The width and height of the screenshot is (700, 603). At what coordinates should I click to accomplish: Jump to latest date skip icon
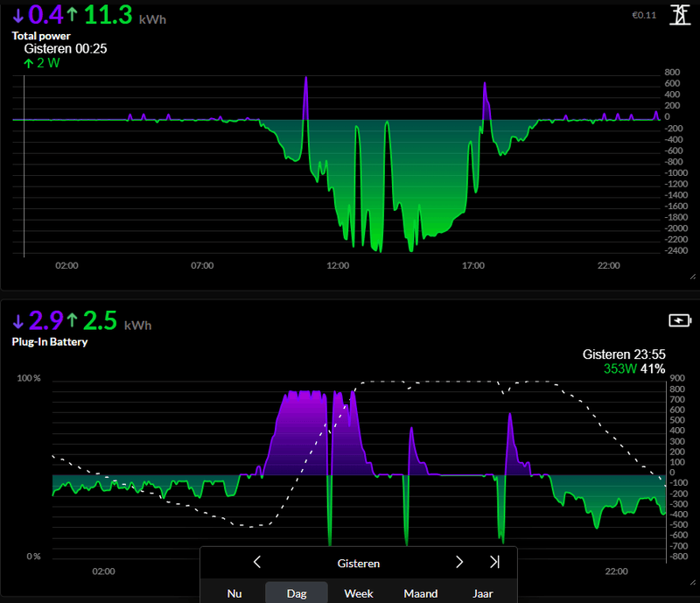point(494,562)
